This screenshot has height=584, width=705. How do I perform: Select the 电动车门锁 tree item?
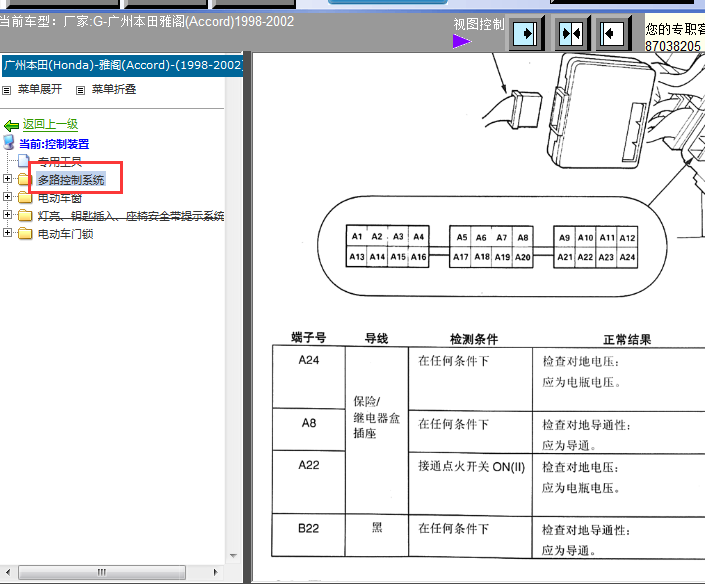(x=65, y=234)
